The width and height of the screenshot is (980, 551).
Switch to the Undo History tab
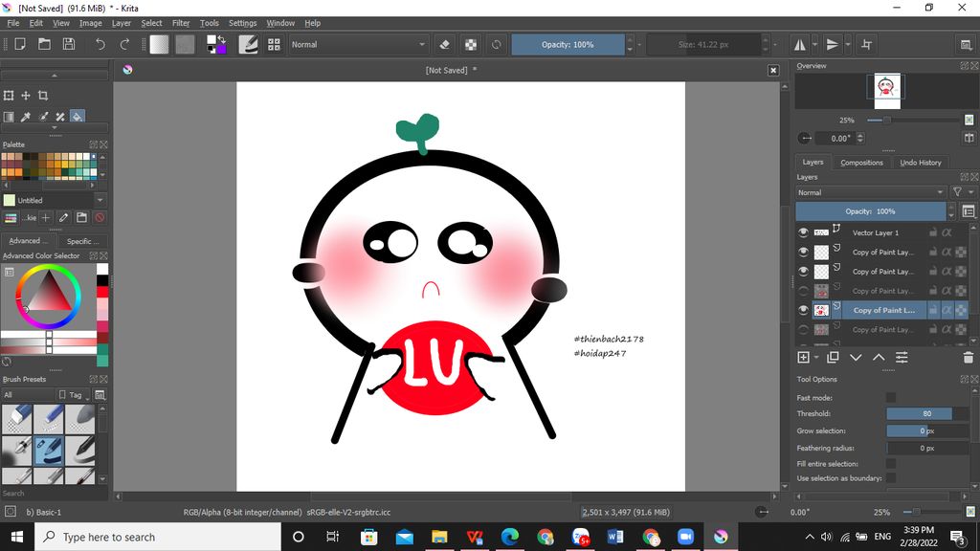coord(920,163)
